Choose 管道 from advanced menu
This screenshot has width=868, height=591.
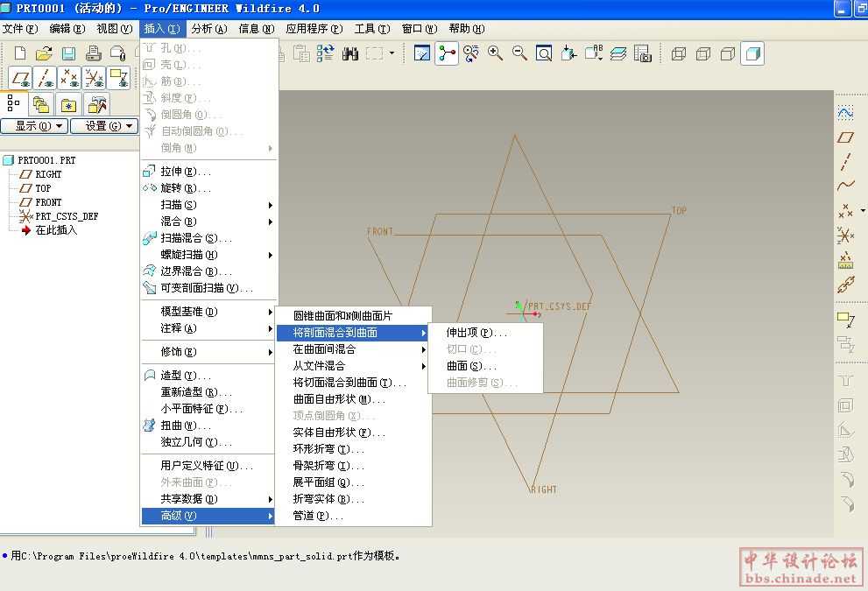click(353, 516)
